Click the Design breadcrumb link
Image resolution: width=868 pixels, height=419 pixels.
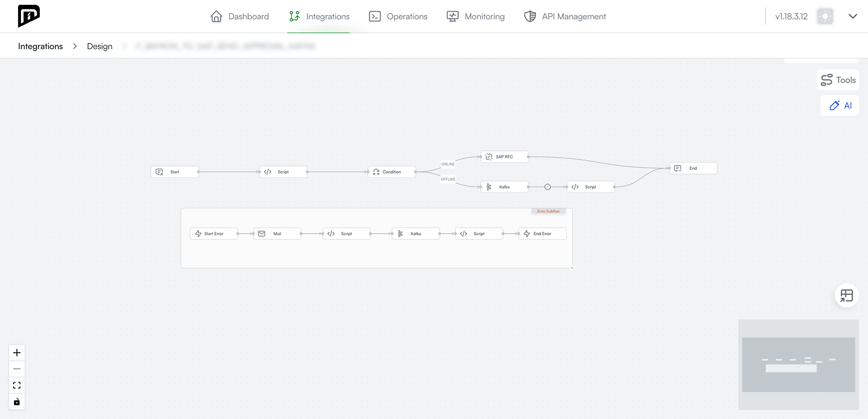tap(100, 46)
